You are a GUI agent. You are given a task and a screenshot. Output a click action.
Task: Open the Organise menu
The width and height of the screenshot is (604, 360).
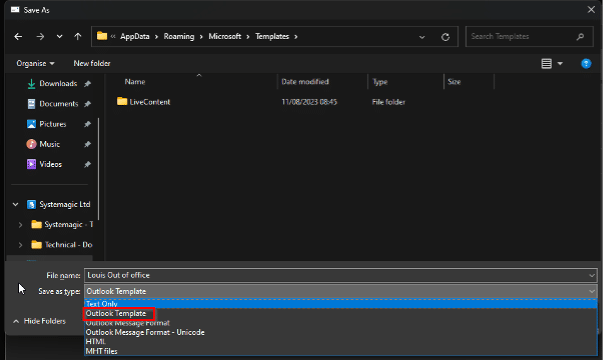(35, 64)
